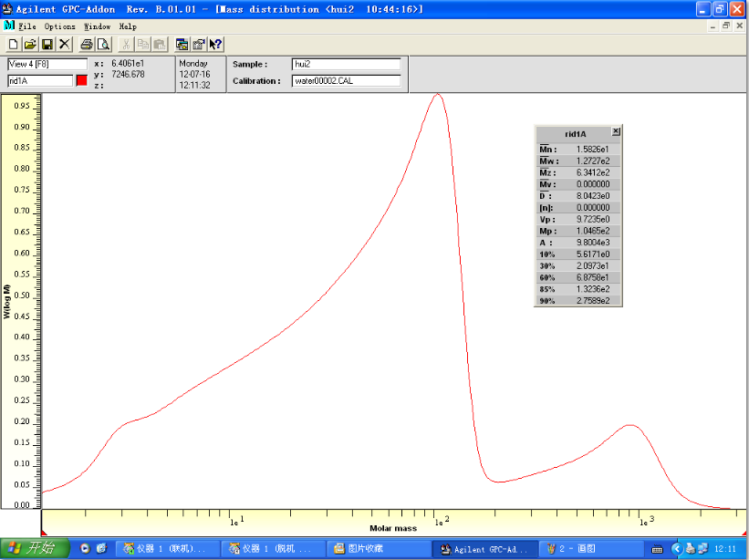Save using the floppy disk icon
The width and height of the screenshot is (749, 560).
[x=47, y=45]
